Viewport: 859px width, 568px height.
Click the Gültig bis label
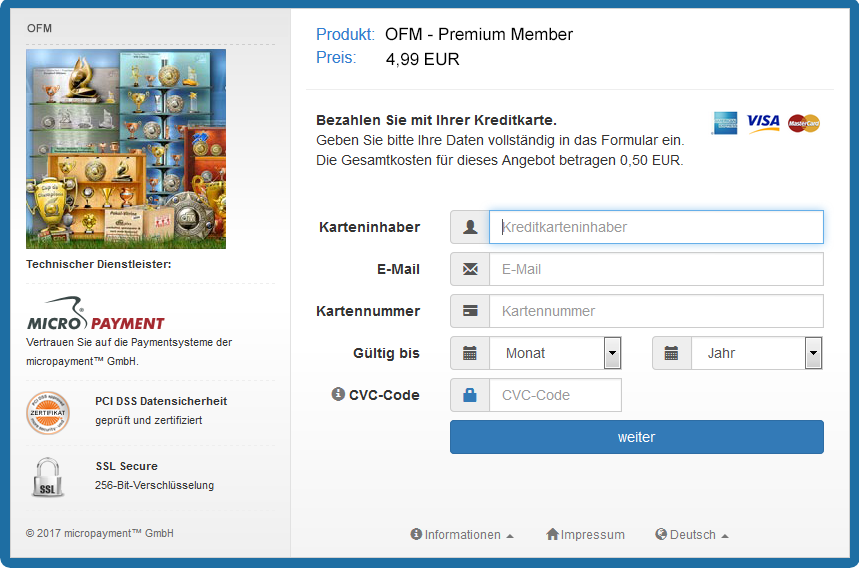pyautogui.click(x=386, y=353)
